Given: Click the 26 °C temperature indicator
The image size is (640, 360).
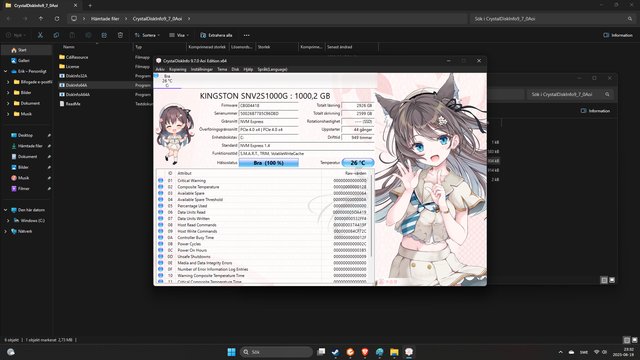Looking at the screenshot, I should (358, 163).
